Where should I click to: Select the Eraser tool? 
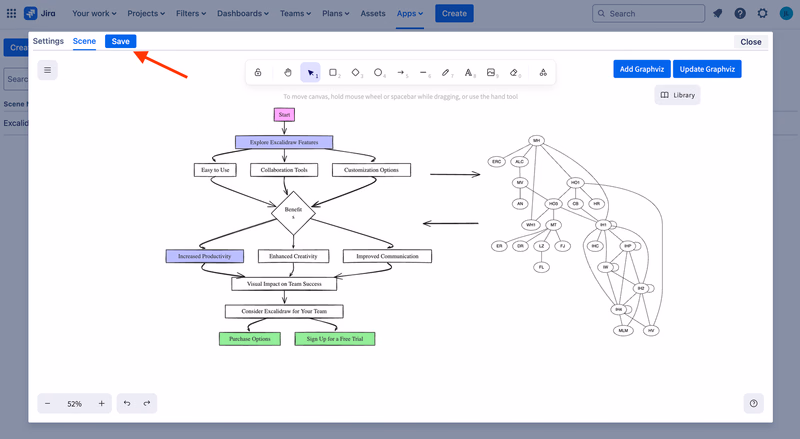514,72
